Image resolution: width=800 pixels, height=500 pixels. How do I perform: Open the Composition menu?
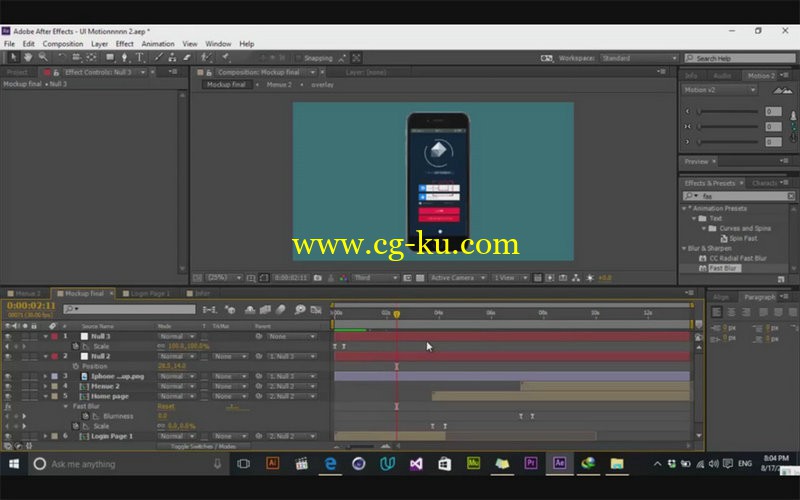(x=63, y=44)
